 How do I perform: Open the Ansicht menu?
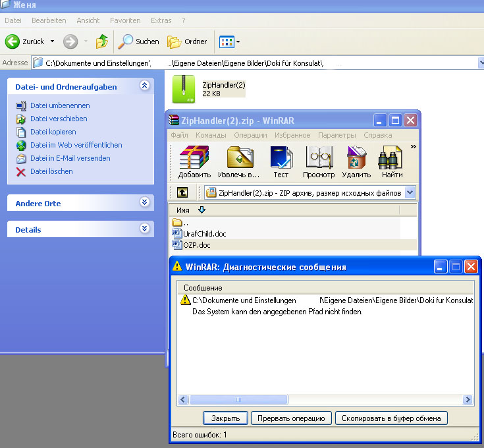(x=88, y=20)
